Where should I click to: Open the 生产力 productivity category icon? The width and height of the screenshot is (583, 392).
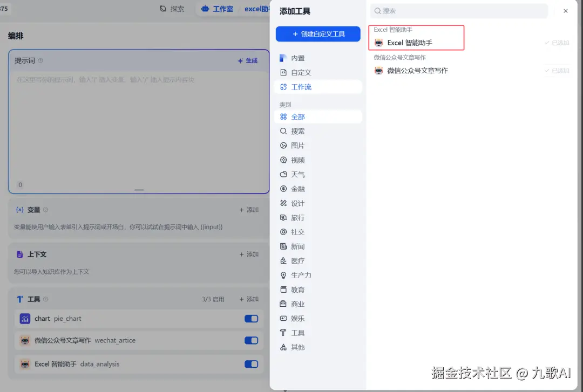[283, 276]
